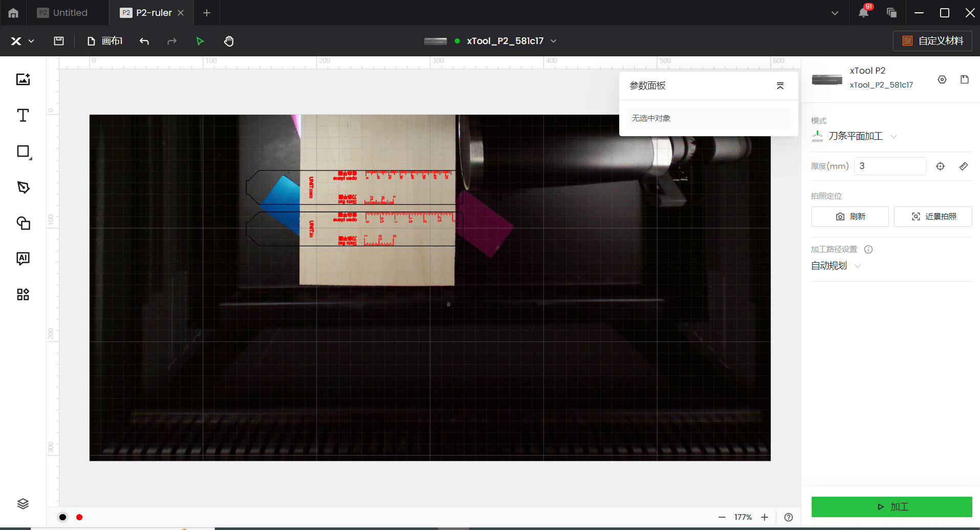The width and height of the screenshot is (980, 530).
Task: Select the red layer color dot
Action: 79,517
